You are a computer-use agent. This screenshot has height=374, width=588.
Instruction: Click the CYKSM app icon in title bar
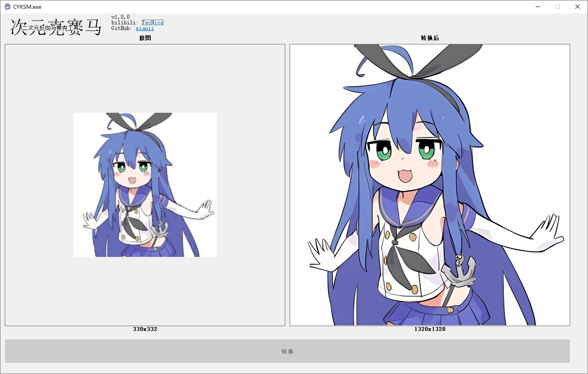7,7
